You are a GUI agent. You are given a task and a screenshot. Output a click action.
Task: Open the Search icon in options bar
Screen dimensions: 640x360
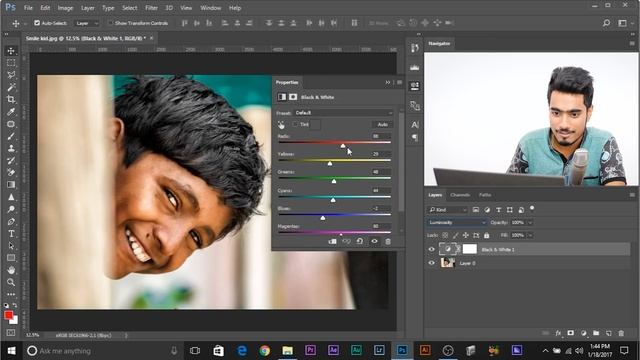coord(607,23)
